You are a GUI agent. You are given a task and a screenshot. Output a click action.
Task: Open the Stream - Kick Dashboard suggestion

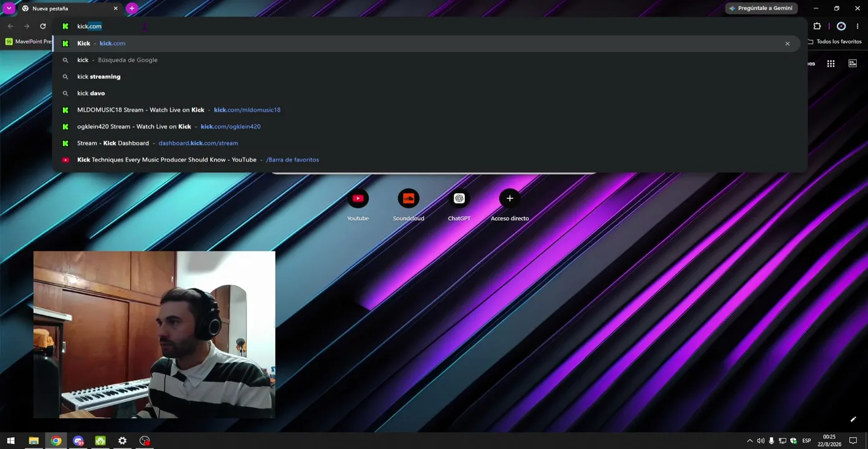coord(426,143)
